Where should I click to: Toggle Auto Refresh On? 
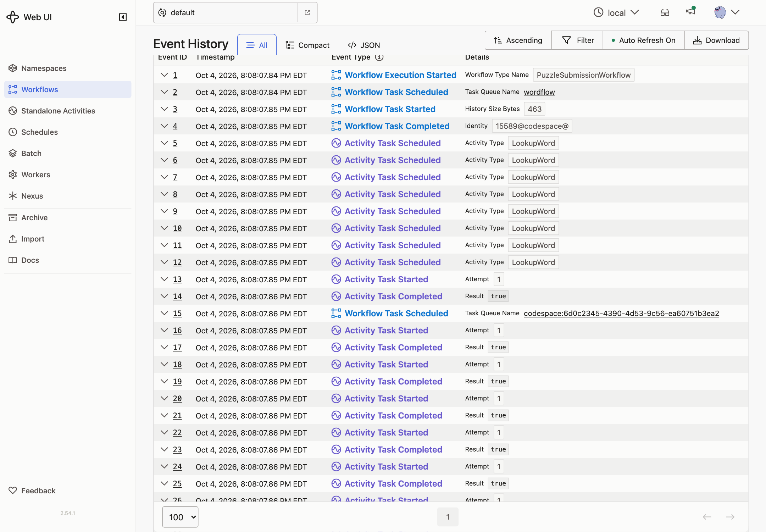(644, 40)
